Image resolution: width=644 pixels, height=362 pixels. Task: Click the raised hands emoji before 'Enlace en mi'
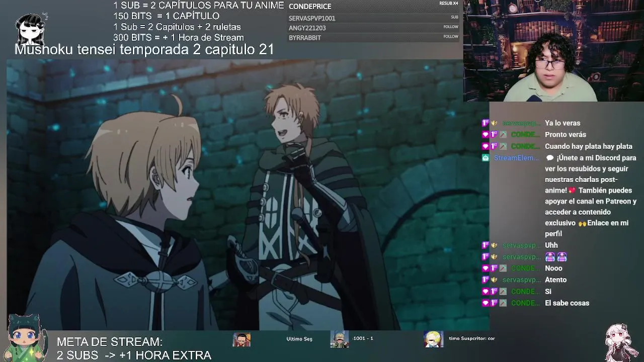582,223
